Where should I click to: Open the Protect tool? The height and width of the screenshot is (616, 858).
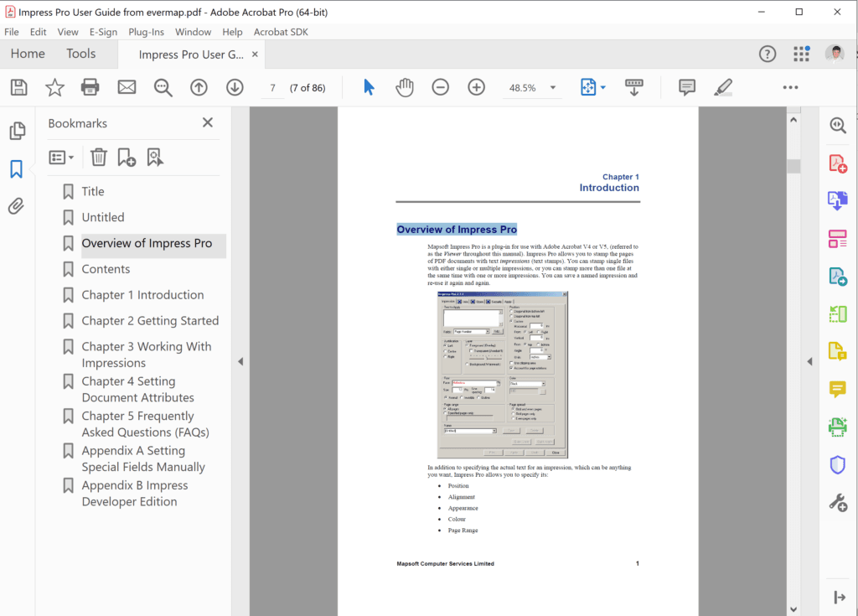pos(838,464)
